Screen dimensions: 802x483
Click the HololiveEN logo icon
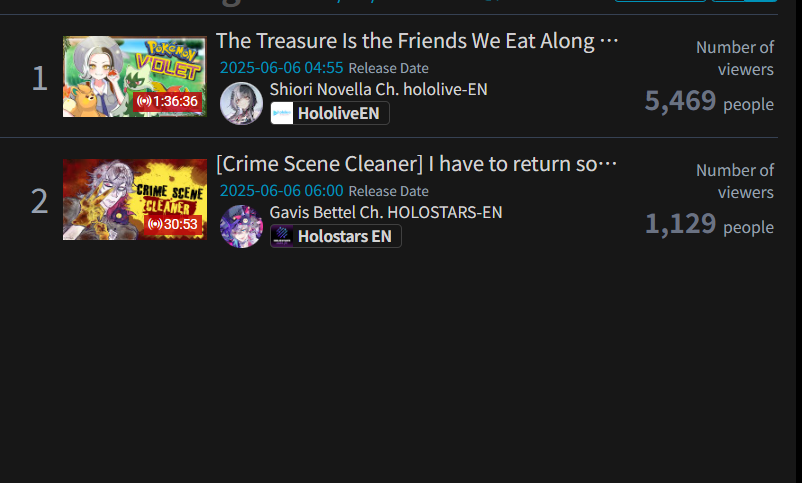click(282, 113)
